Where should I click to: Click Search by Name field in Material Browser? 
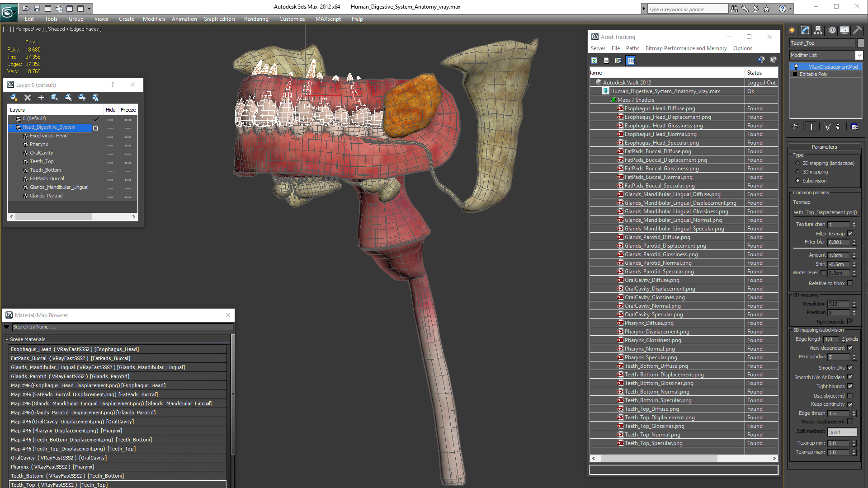(x=122, y=327)
